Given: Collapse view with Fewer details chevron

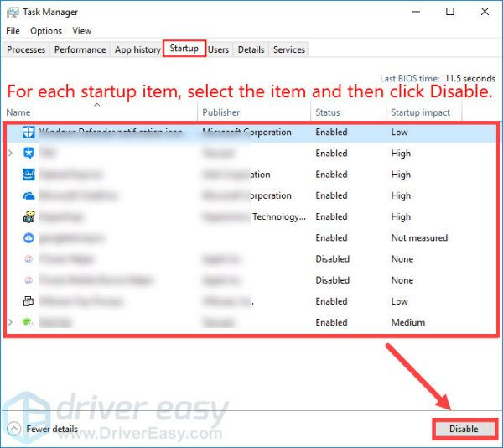Looking at the screenshot, I should point(14,429).
